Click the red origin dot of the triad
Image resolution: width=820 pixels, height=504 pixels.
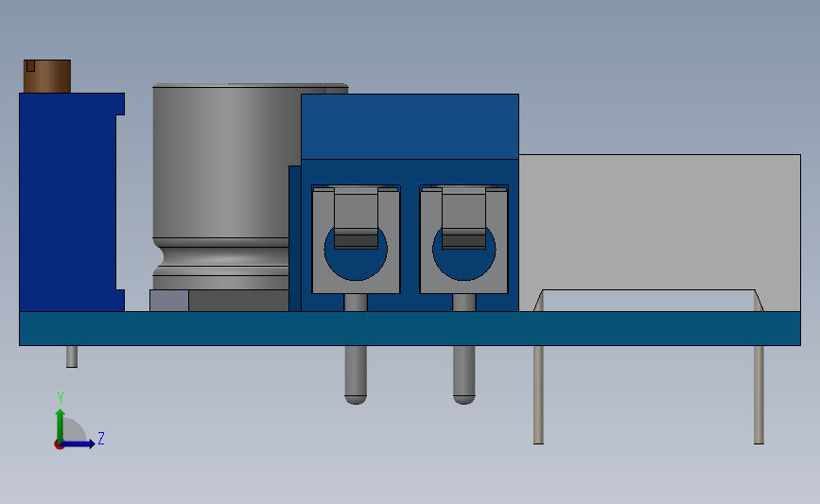pos(59,445)
